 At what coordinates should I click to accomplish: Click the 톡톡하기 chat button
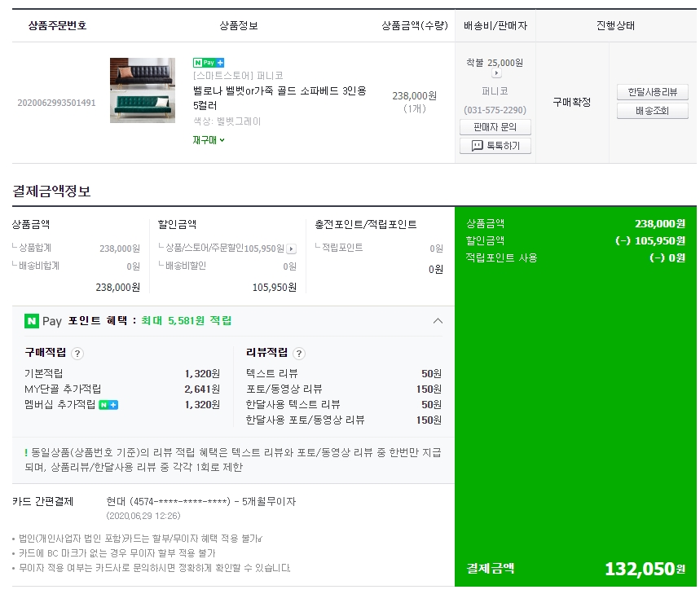coord(495,146)
